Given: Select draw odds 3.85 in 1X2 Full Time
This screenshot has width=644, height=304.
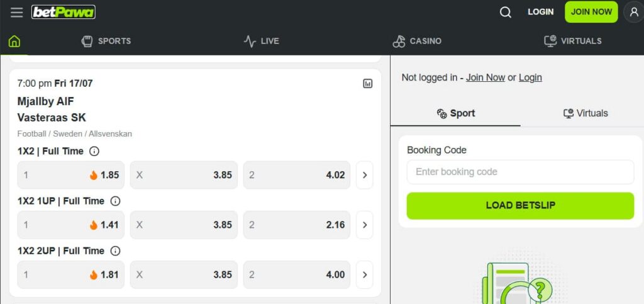Looking at the screenshot, I should pyautogui.click(x=184, y=175).
